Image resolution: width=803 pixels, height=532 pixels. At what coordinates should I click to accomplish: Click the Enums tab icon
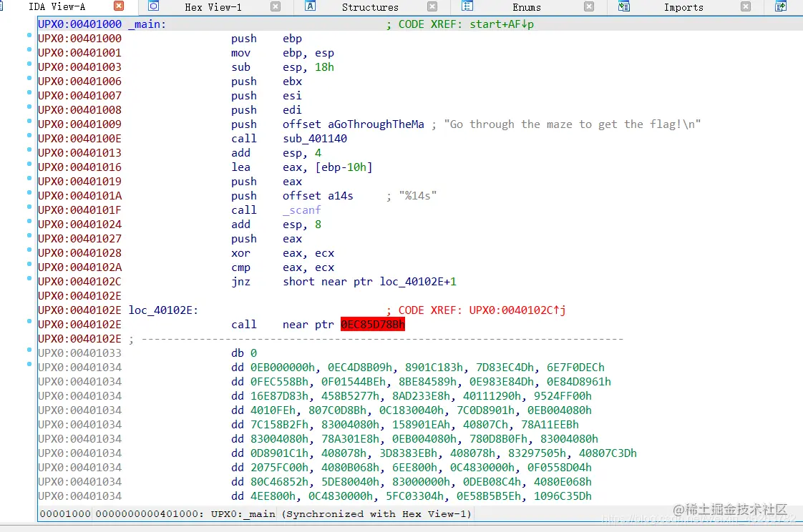pyautogui.click(x=467, y=6)
